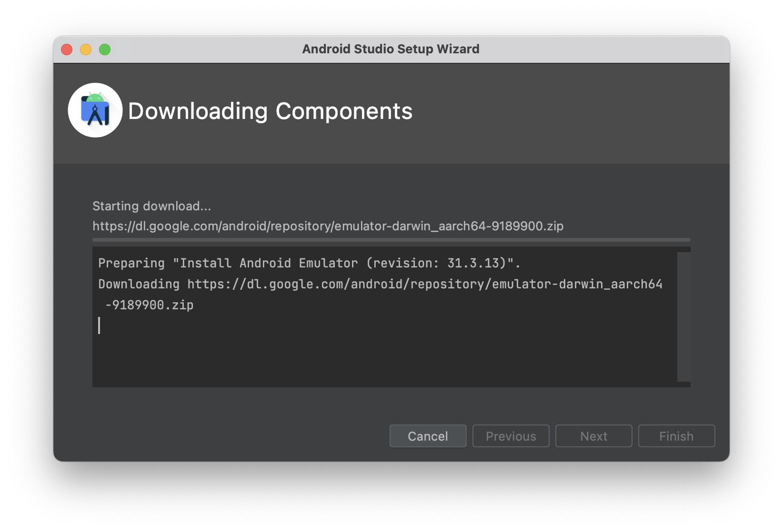
Task: Click the Cancel button to stop download
Action: (x=427, y=436)
